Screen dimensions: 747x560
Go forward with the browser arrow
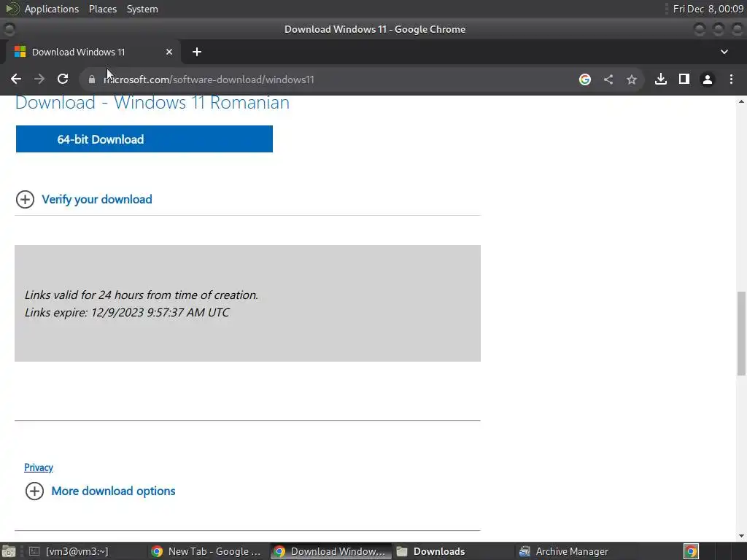pyautogui.click(x=39, y=79)
